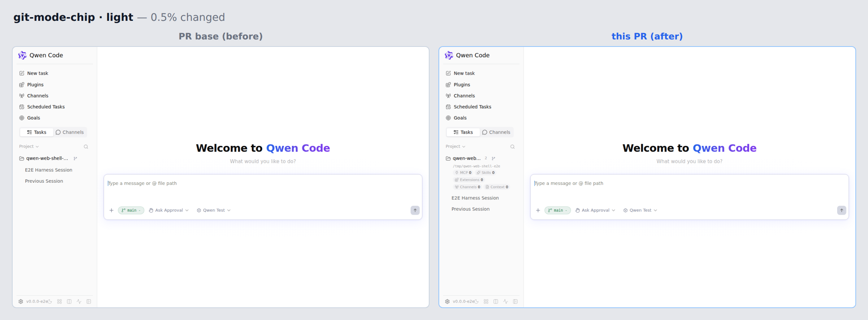
Task: Click MCP 0 chip in after panel
Action: (x=463, y=173)
